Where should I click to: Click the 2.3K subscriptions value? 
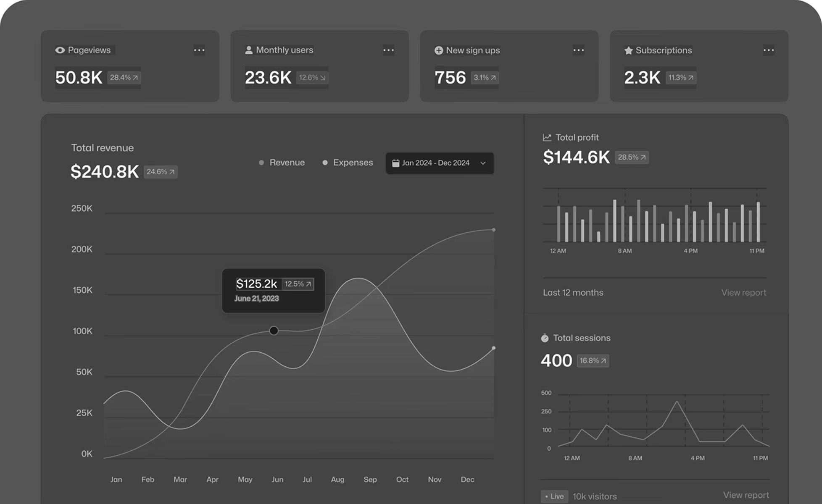(x=642, y=78)
